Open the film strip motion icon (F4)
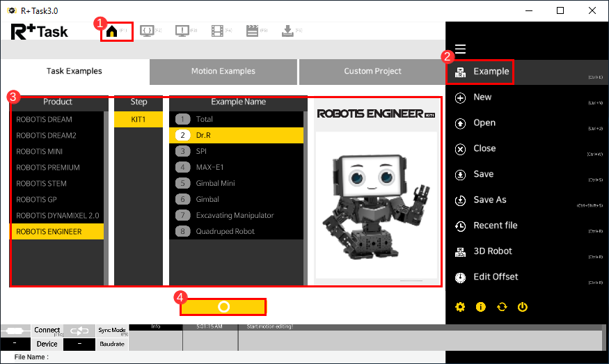The width and height of the screenshot is (609, 364). tap(217, 31)
